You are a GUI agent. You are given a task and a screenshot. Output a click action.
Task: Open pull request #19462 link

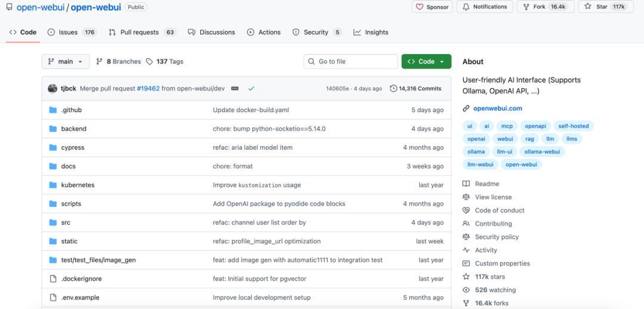pyautogui.click(x=148, y=89)
